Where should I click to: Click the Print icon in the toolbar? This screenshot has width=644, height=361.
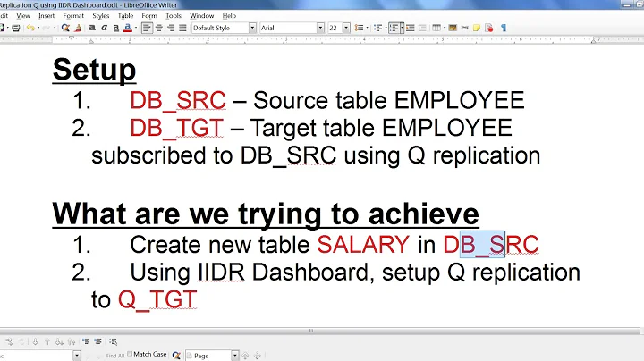coord(16,28)
